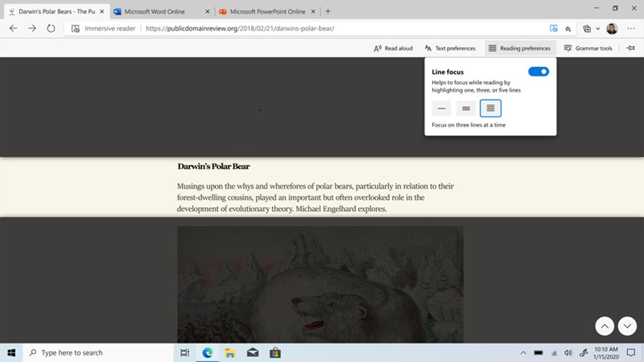Go back to the previous page

[x=13, y=28]
